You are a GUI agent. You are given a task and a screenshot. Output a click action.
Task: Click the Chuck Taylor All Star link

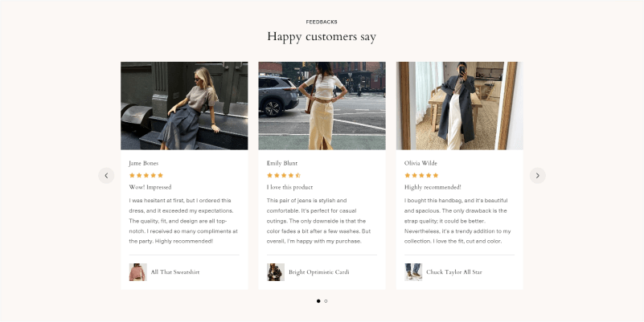(x=454, y=272)
